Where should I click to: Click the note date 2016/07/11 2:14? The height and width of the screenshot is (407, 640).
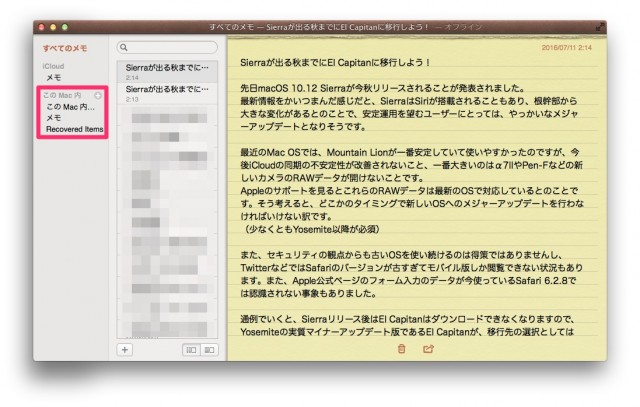567,48
